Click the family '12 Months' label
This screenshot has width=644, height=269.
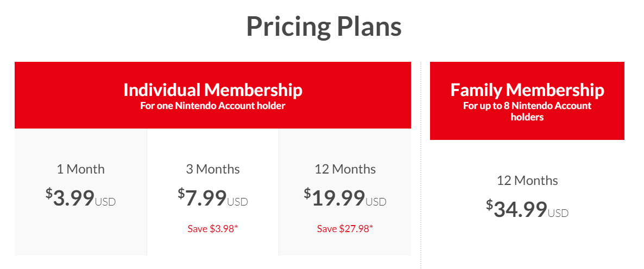(x=527, y=181)
